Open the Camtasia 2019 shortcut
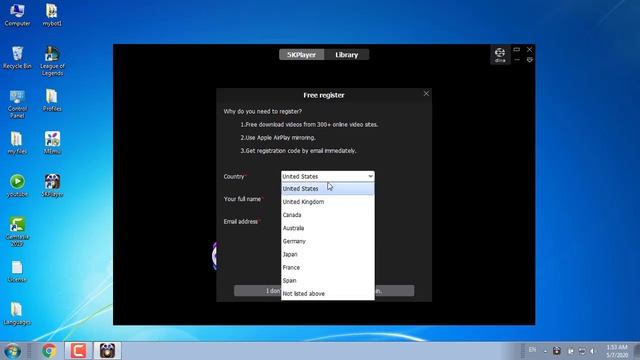Viewport: 640px width, 360px height. coord(17,231)
